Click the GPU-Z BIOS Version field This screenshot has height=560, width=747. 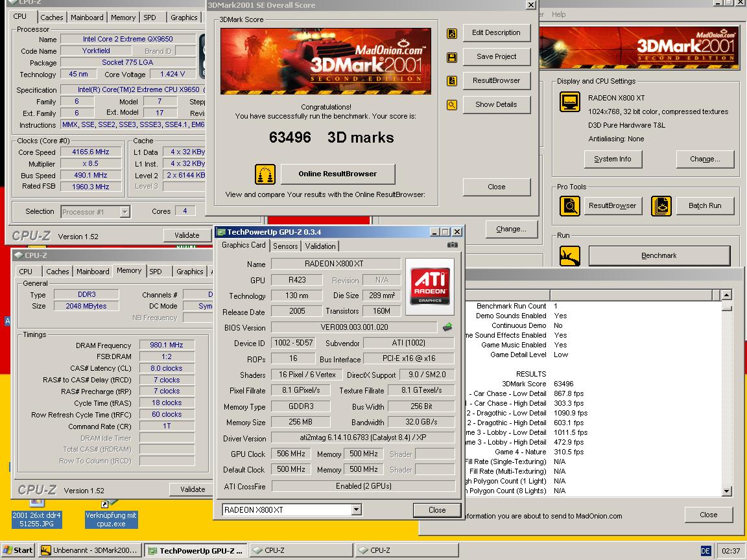[354, 327]
